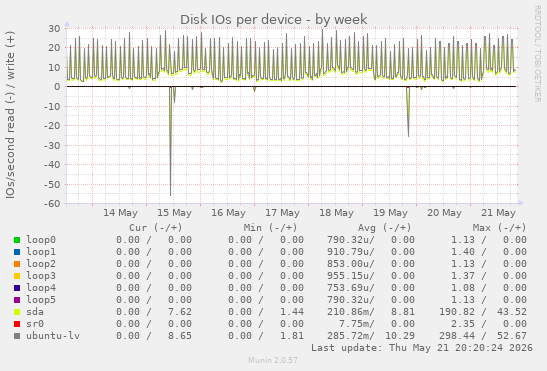The height and width of the screenshot is (371, 547).
Task: Click the loop4 dark blue legend swatch
Action: (x=17, y=288)
